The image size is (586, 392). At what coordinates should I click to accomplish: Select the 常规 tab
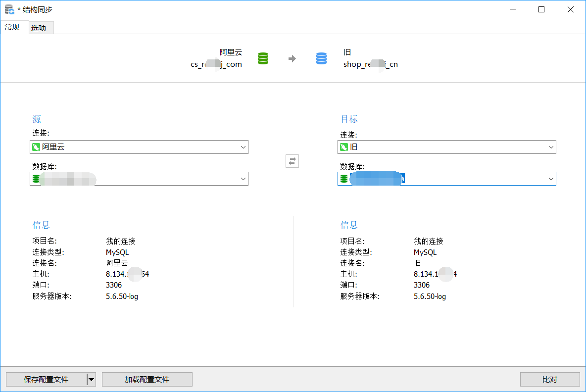pyautogui.click(x=12, y=27)
